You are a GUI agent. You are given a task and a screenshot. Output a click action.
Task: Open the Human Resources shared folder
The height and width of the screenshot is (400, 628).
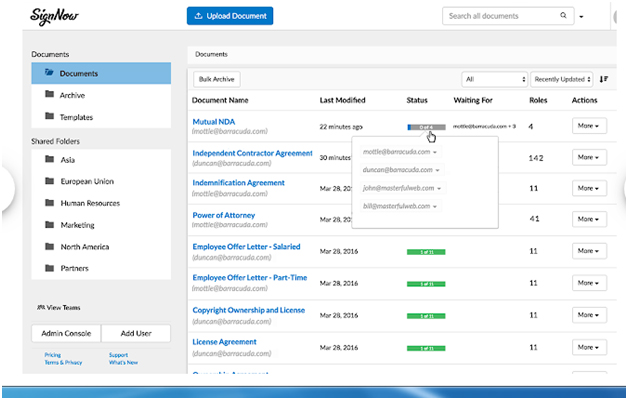pos(101,203)
